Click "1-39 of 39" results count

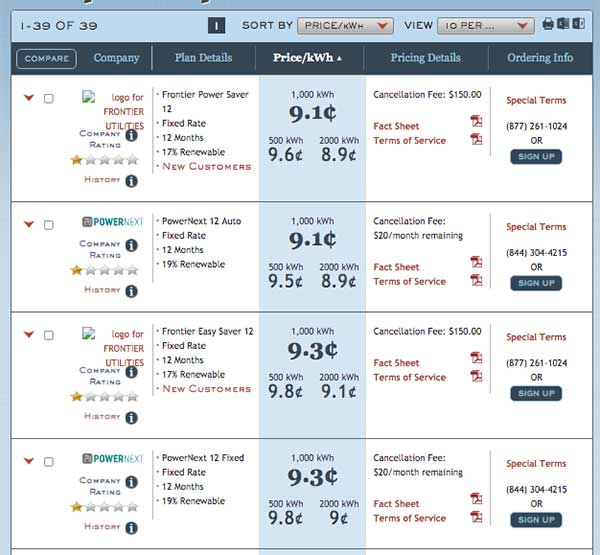(x=59, y=26)
